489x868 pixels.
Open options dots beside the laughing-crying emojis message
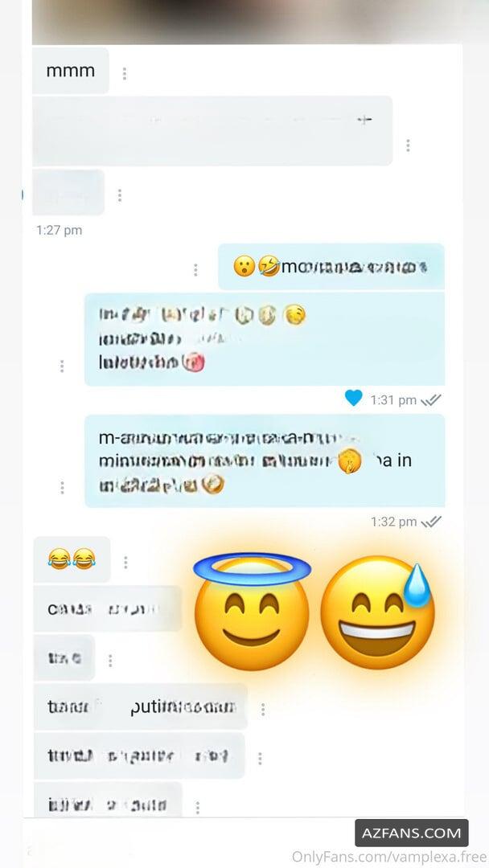coord(125,563)
